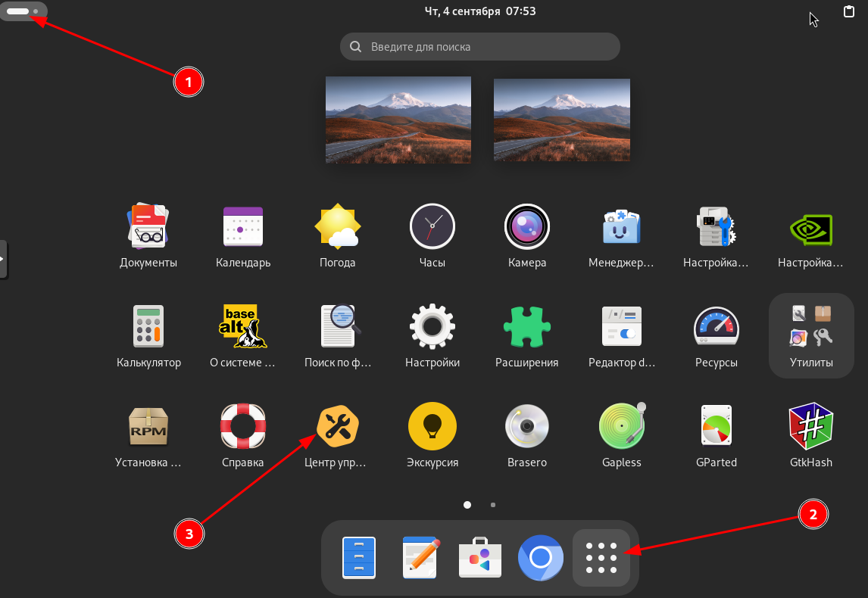Open the Documents app

click(x=148, y=226)
